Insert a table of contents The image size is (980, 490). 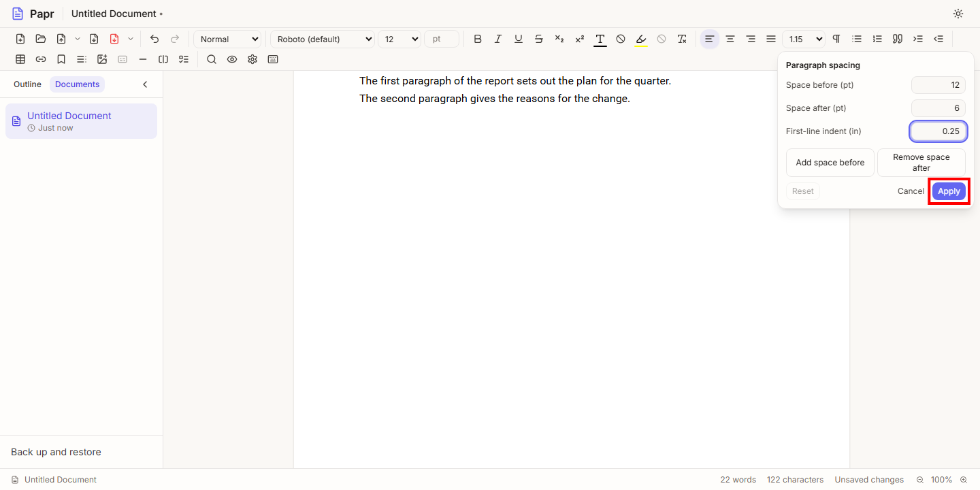coord(82,59)
